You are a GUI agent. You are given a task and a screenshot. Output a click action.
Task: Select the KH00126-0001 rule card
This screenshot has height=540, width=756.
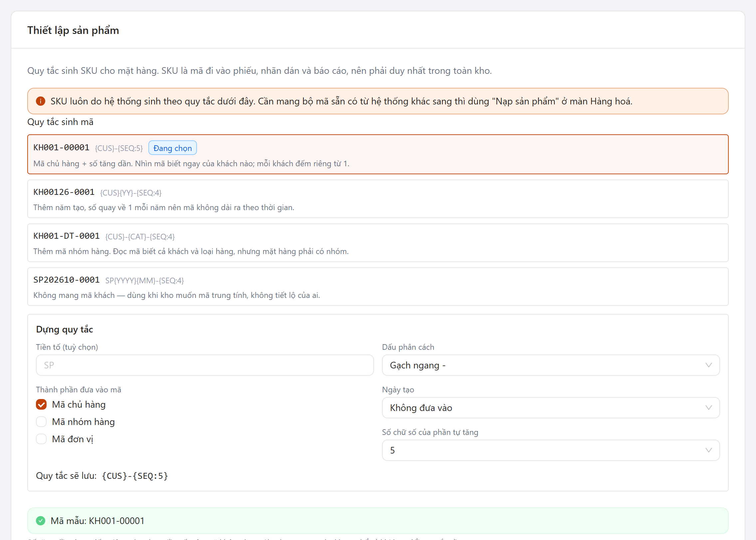pos(378,199)
